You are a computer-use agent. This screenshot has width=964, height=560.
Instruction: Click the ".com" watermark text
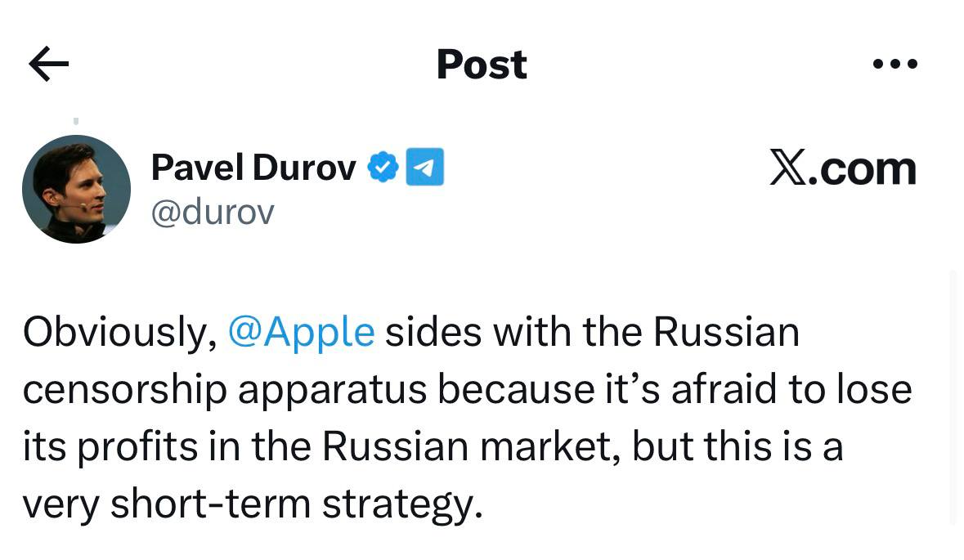coord(863,168)
